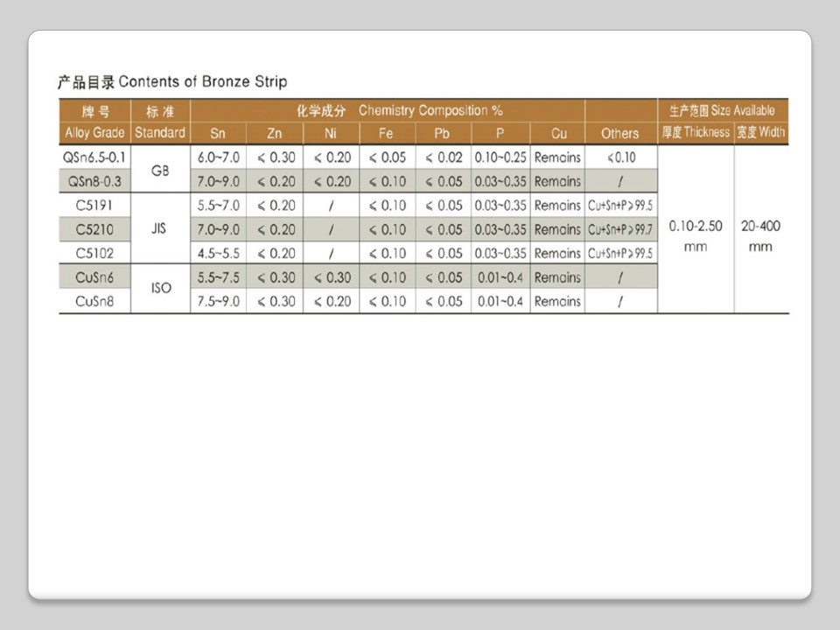Click the Zn column header
Image resolution: width=840 pixels, height=630 pixels.
tap(274, 134)
